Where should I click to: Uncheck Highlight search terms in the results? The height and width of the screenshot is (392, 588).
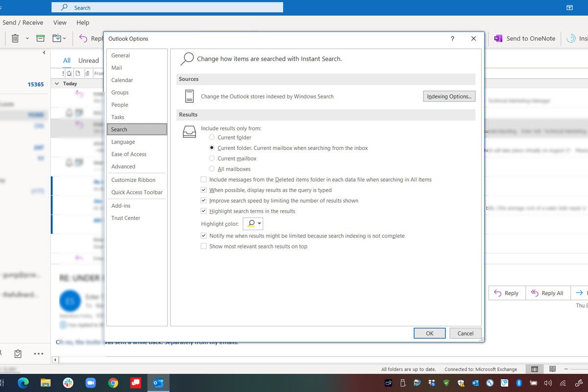pos(204,211)
